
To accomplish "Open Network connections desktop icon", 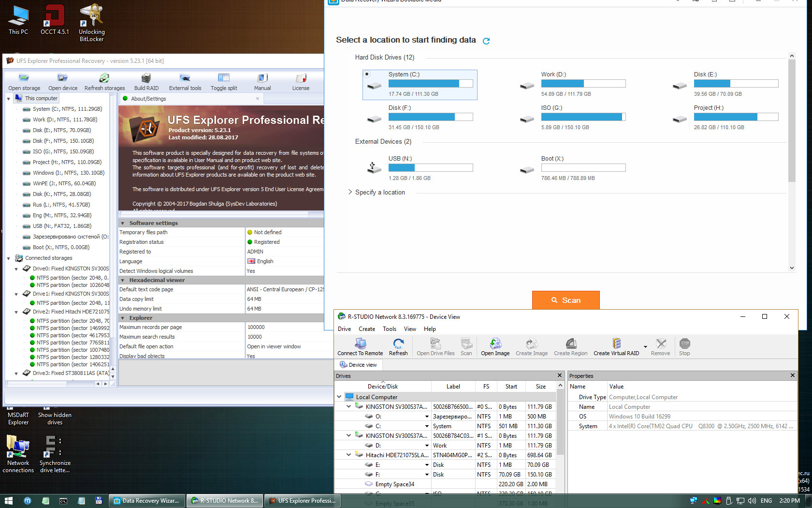I will [18, 454].
